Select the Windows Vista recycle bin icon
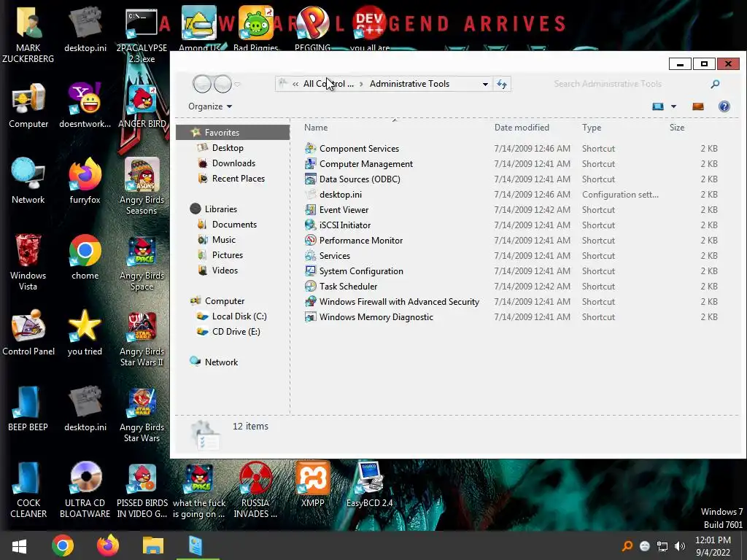747x560 pixels. (x=28, y=262)
